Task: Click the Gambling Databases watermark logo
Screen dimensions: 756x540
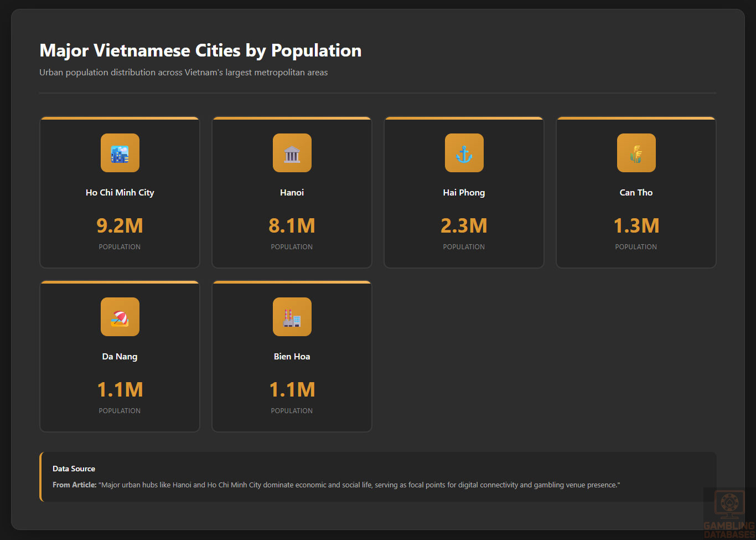Action: [x=728, y=513]
